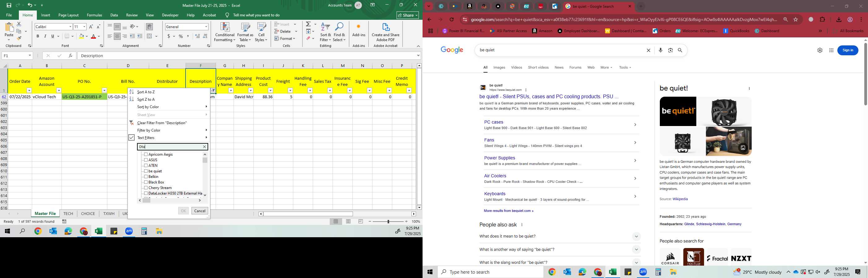Click the Format Painter brush icon

coord(19,38)
